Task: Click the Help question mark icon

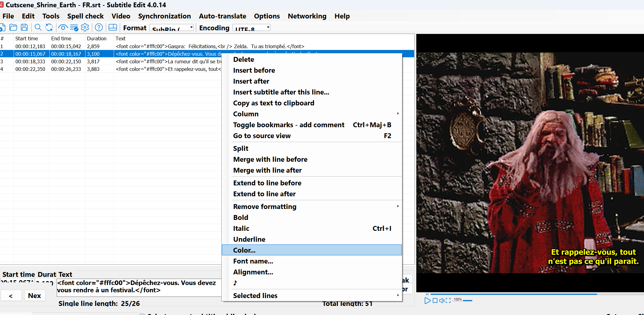Action: (99, 28)
